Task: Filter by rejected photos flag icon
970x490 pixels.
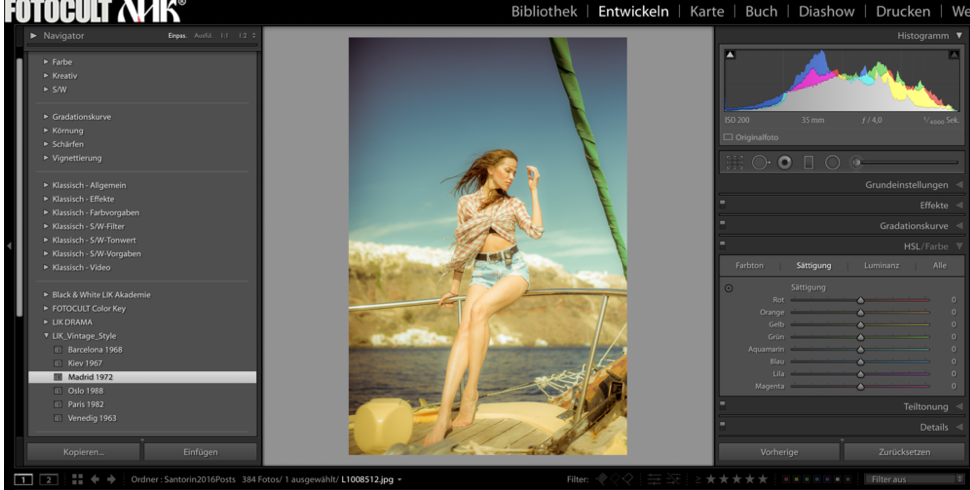Action: [x=628, y=479]
